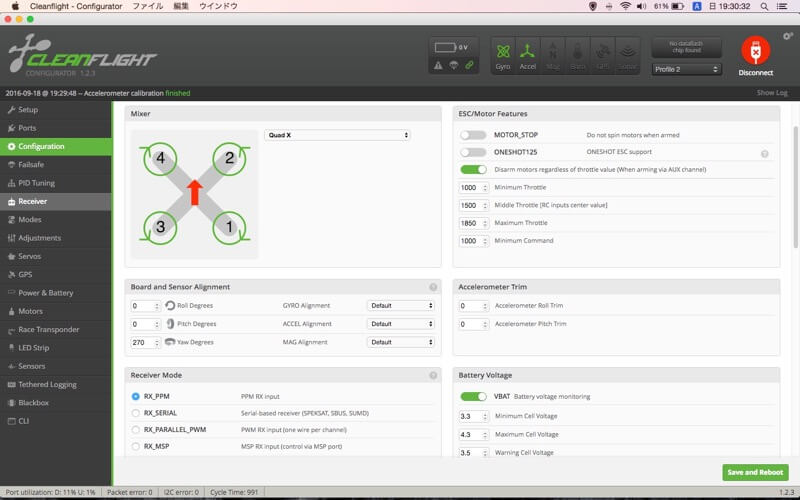Image resolution: width=800 pixels, height=500 pixels.
Task: Open the Setup tab
Action: click(56, 110)
